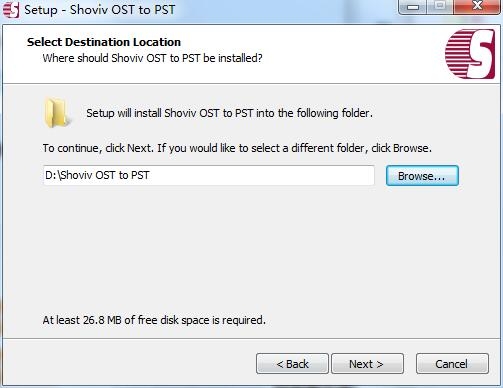Click the yellow folder icon

58,113
